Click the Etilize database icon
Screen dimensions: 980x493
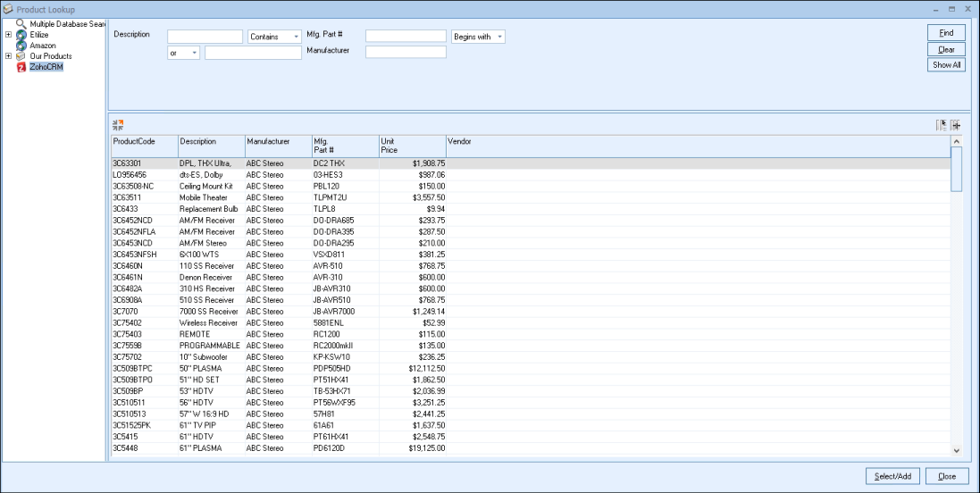tap(22, 35)
